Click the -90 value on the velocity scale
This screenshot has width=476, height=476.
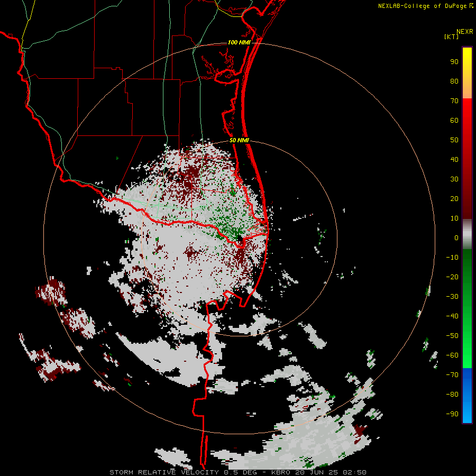click(452, 414)
